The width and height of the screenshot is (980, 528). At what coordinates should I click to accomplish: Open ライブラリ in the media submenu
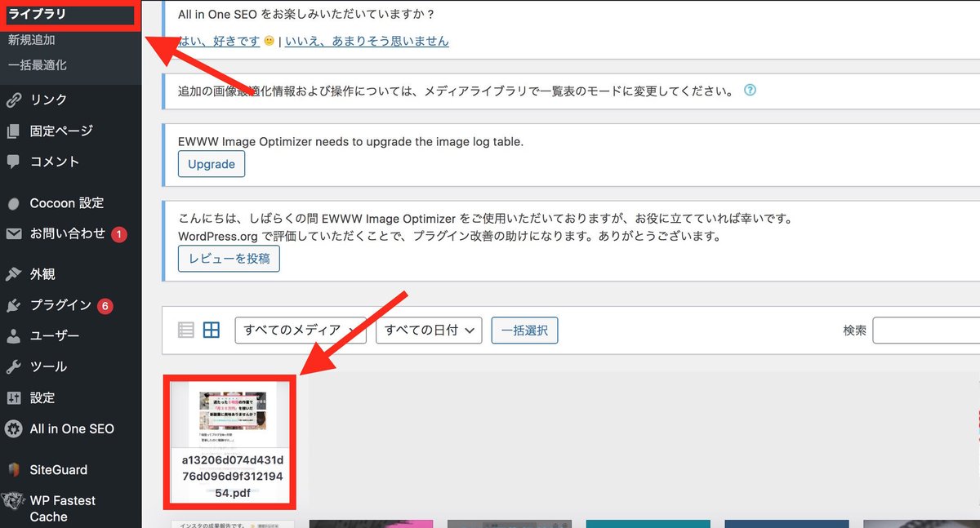37,14
